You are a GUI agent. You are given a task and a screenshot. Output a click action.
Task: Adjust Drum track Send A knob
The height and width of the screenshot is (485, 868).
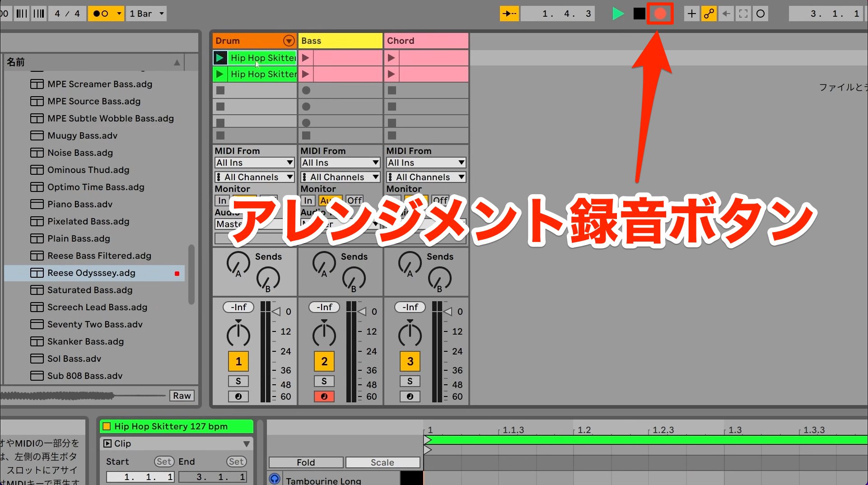click(x=238, y=263)
